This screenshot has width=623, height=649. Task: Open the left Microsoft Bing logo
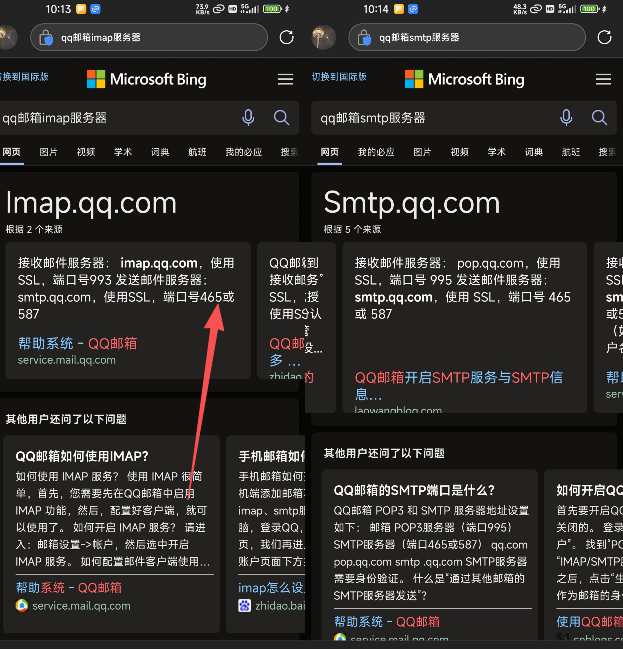[x=147, y=79]
